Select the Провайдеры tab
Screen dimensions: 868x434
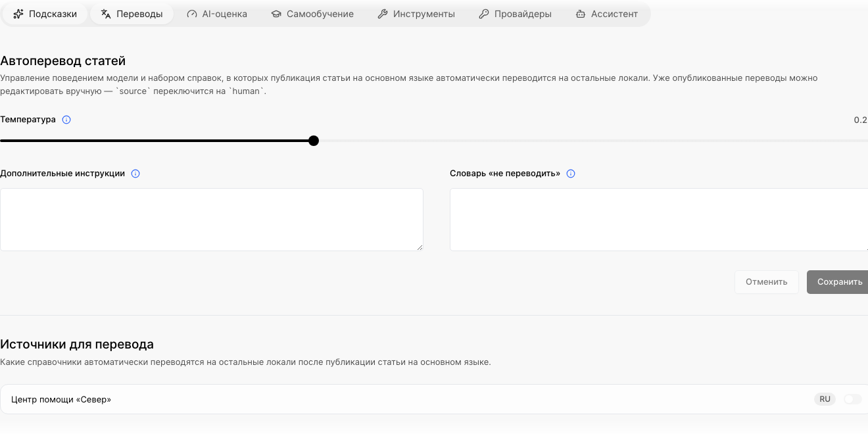[515, 14]
